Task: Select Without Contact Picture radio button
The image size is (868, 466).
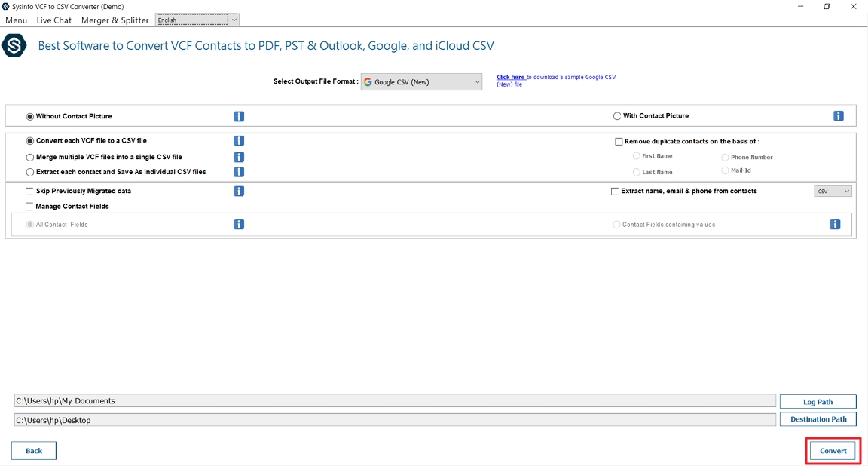Action: 30,116
